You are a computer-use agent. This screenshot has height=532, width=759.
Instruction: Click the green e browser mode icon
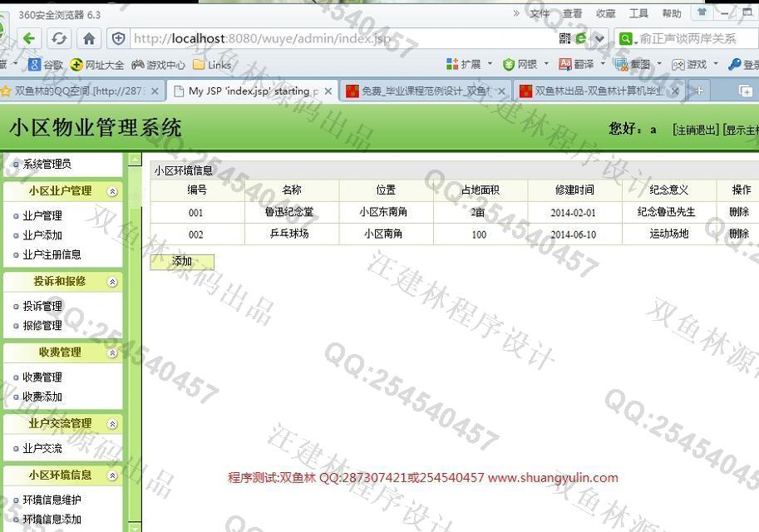pyautogui.click(x=581, y=38)
